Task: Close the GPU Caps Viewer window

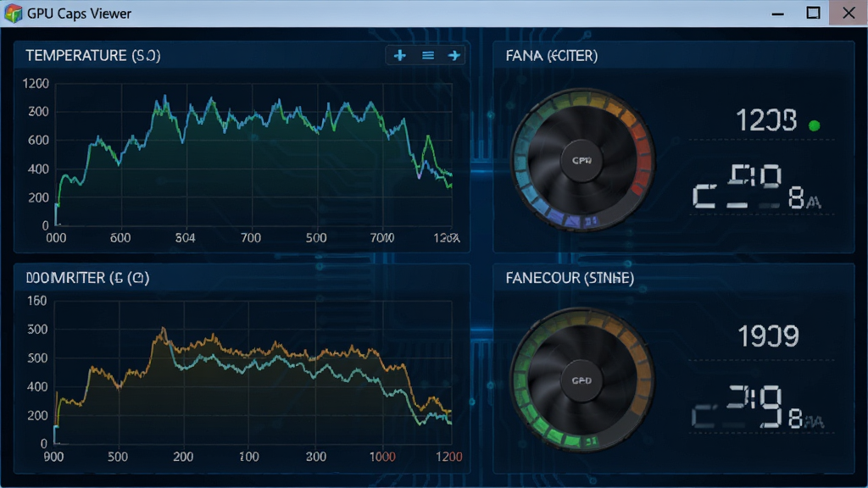Action: [848, 14]
